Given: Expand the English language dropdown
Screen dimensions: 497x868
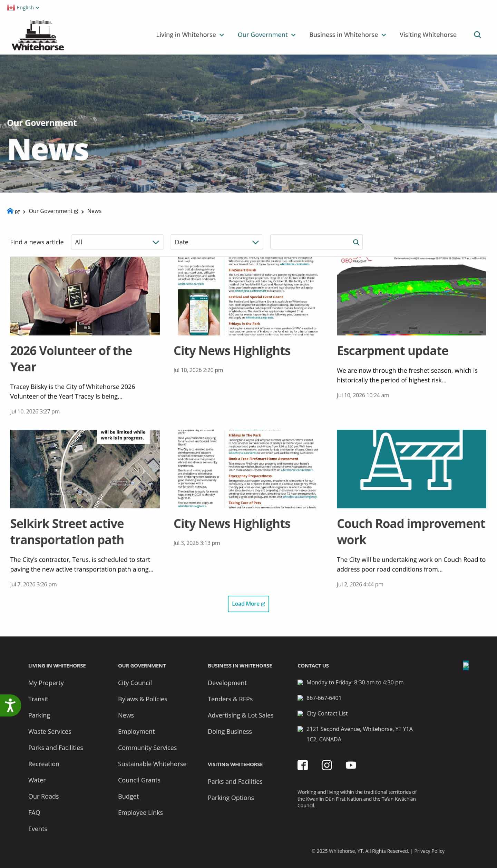Looking at the screenshot, I should (28, 8).
